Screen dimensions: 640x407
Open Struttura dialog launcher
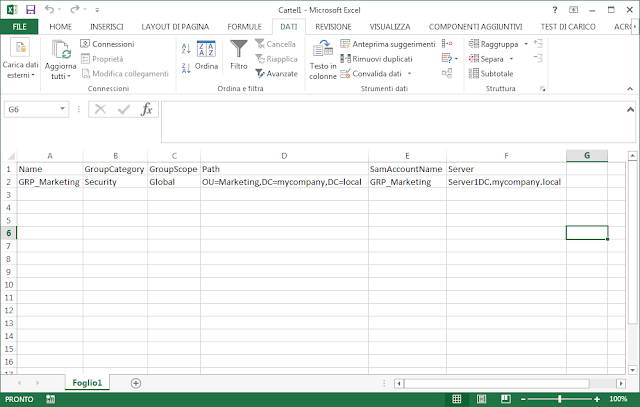[542, 89]
